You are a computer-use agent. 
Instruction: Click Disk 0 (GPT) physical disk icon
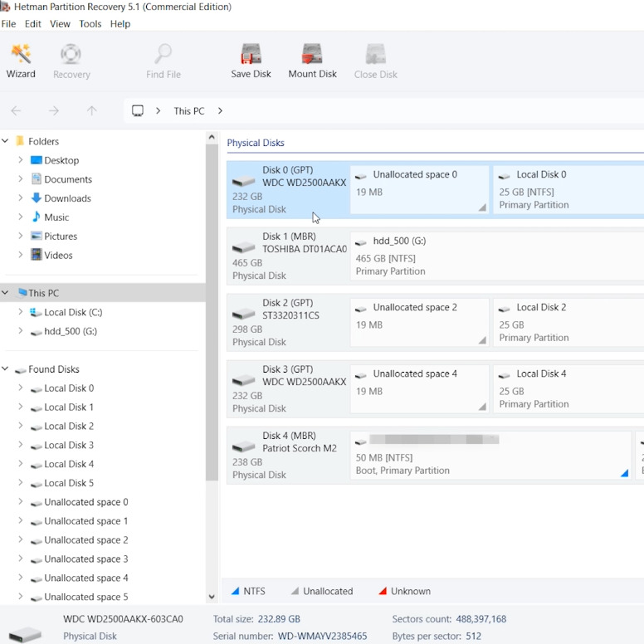tap(243, 181)
